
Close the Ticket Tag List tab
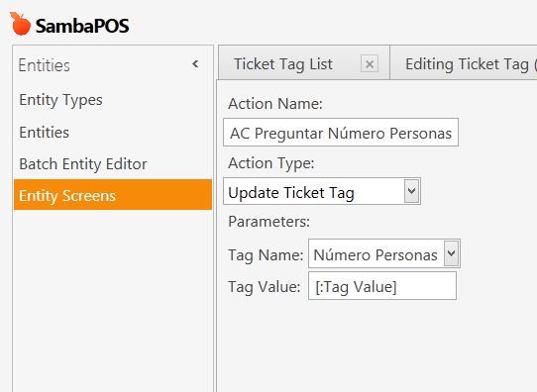[370, 63]
